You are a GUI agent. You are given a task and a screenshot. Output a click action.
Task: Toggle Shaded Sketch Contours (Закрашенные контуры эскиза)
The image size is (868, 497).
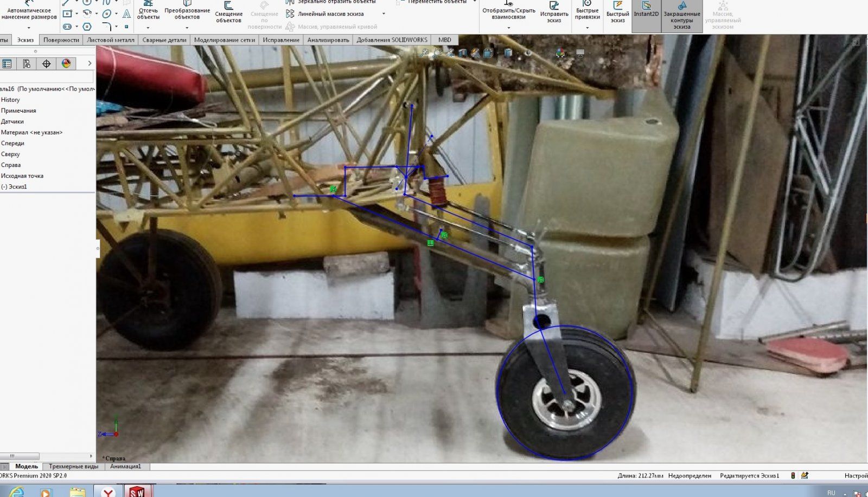(x=682, y=16)
